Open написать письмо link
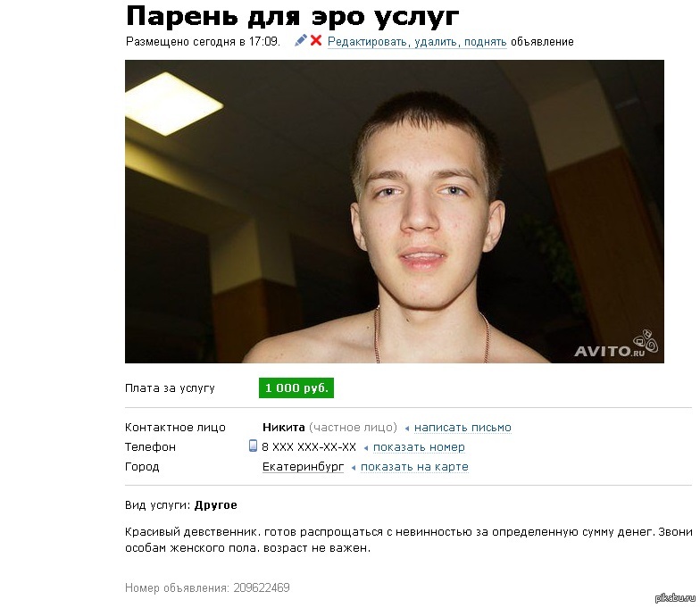Image resolution: width=700 pixels, height=608 pixels. (462, 427)
